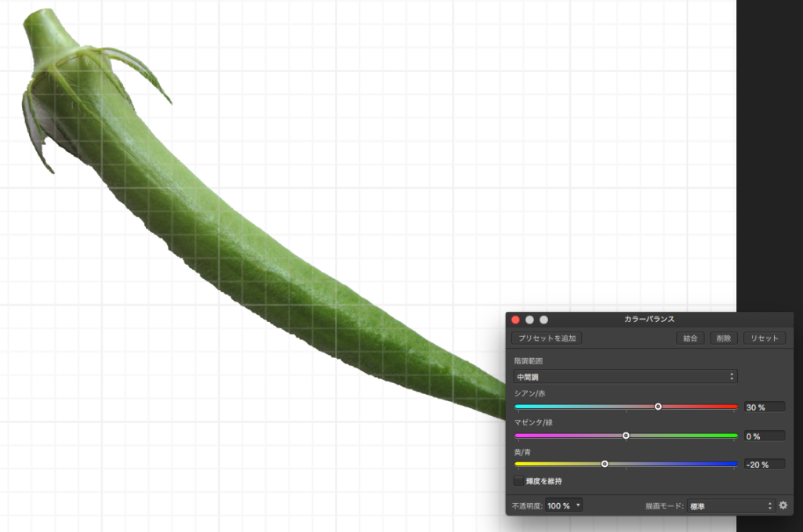
Task: Click the 結合 merge button
Action: tap(690, 338)
